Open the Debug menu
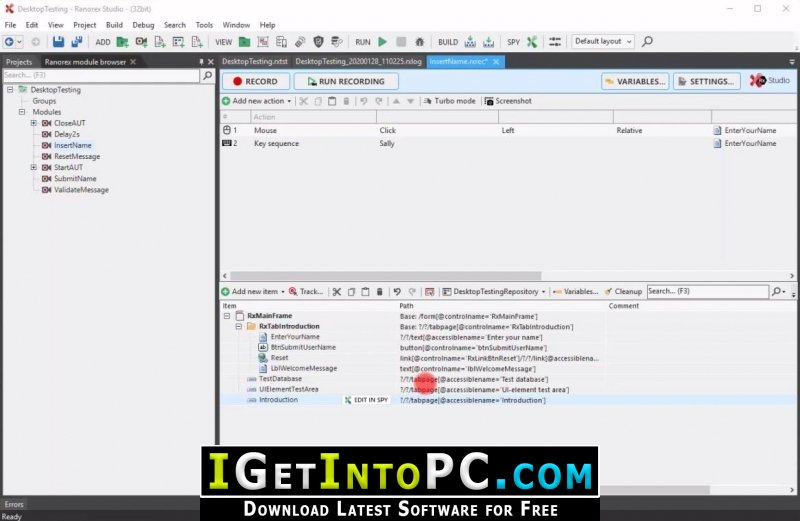 tap(143, 24)
